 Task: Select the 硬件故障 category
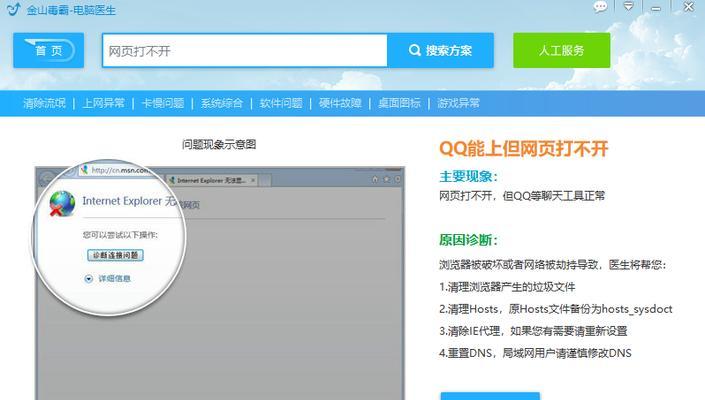[340, 103]
